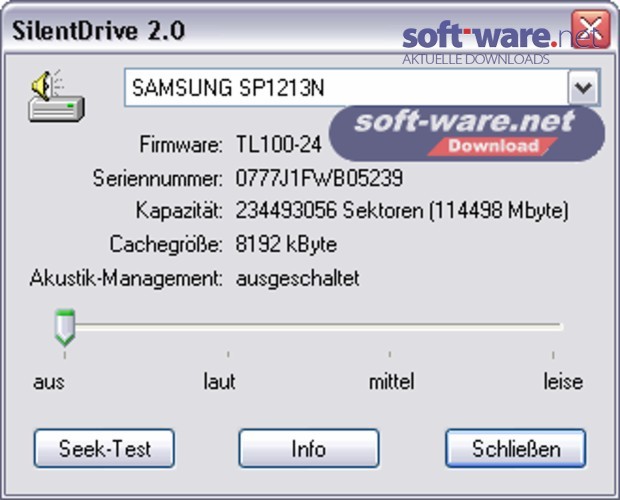Set slider to the leise tick
620x500 pixels.
coord(553,354)
